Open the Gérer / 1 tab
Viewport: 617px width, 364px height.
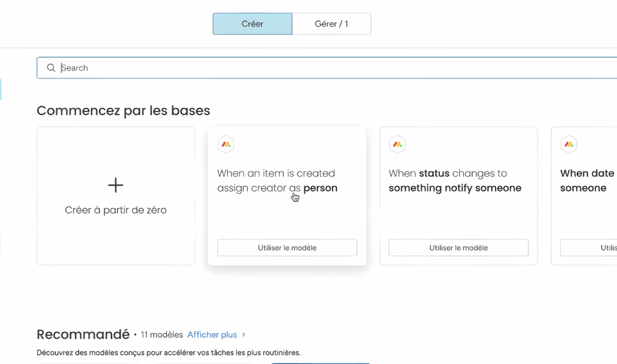point(331,24)
